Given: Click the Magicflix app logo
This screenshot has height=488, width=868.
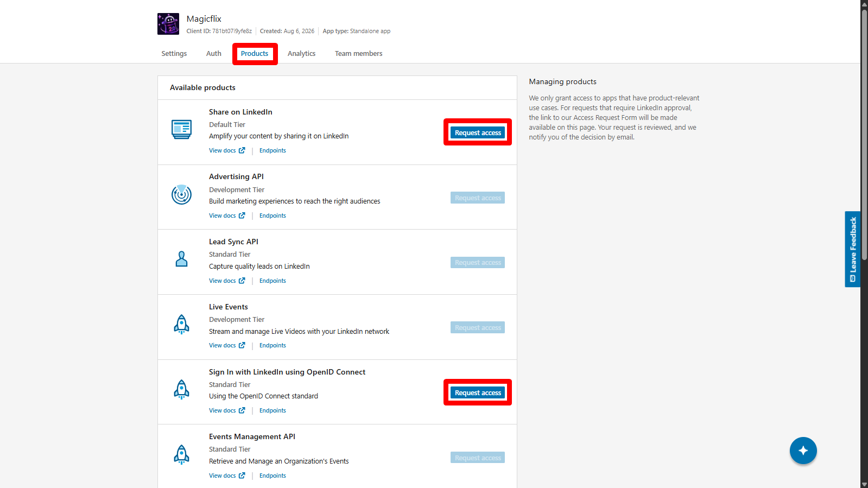Looking at the screenshot, I should coord(168,24).
